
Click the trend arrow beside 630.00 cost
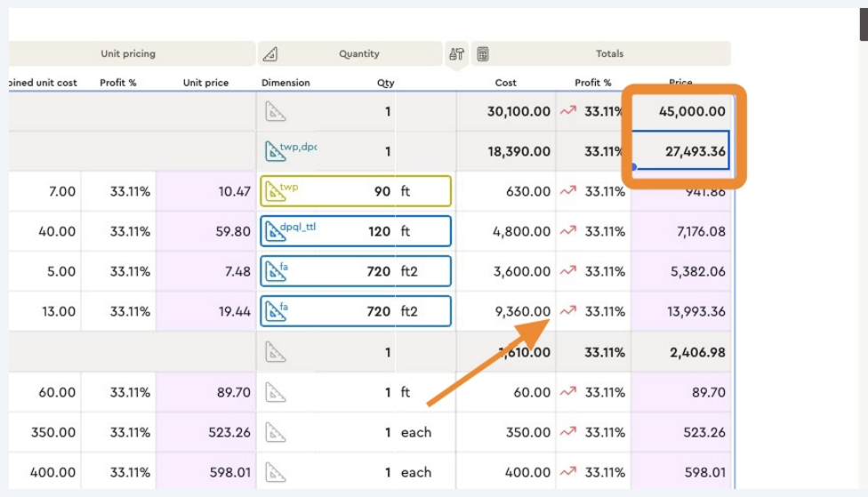[x=567, y=191]
